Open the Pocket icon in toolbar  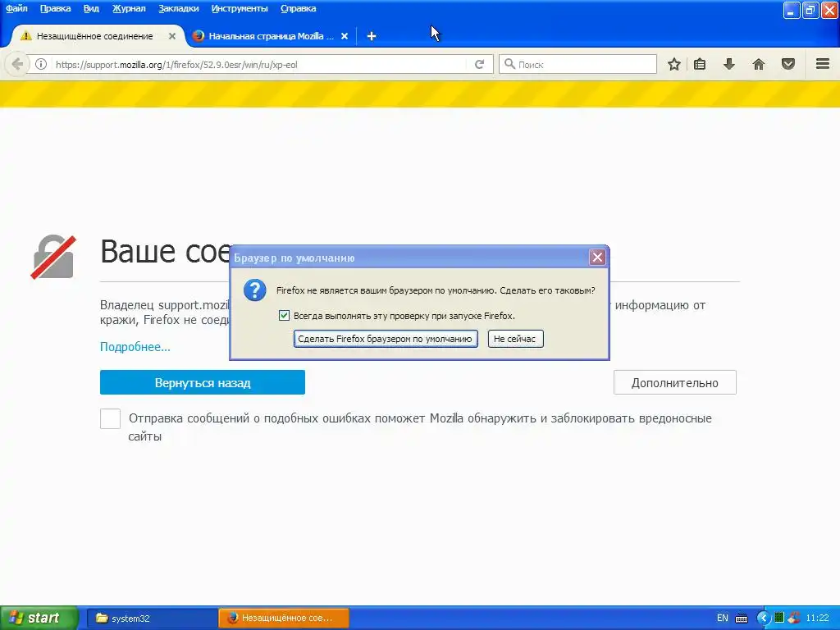point(788,64)
